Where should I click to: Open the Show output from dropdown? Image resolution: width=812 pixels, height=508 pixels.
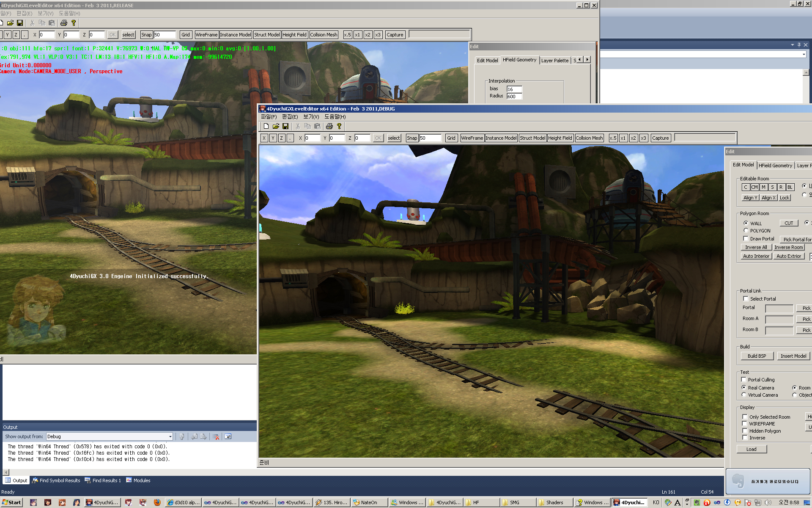click(170, 436)
